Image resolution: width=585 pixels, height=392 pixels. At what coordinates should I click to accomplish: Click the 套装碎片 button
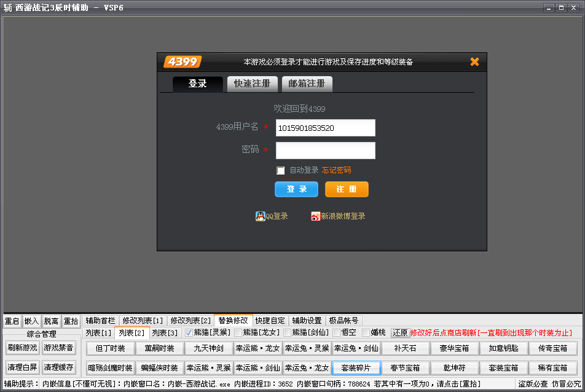coord(356,368)
